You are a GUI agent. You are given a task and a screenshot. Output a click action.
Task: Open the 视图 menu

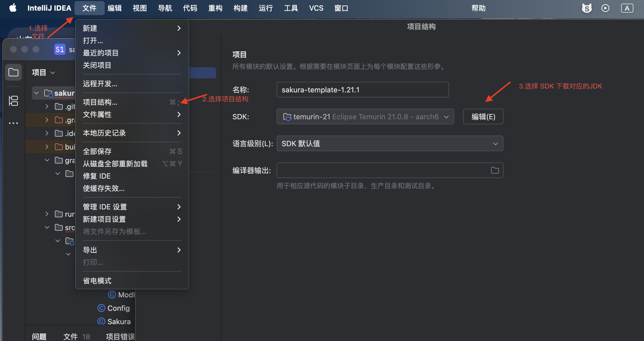click(x=140, y=8)
